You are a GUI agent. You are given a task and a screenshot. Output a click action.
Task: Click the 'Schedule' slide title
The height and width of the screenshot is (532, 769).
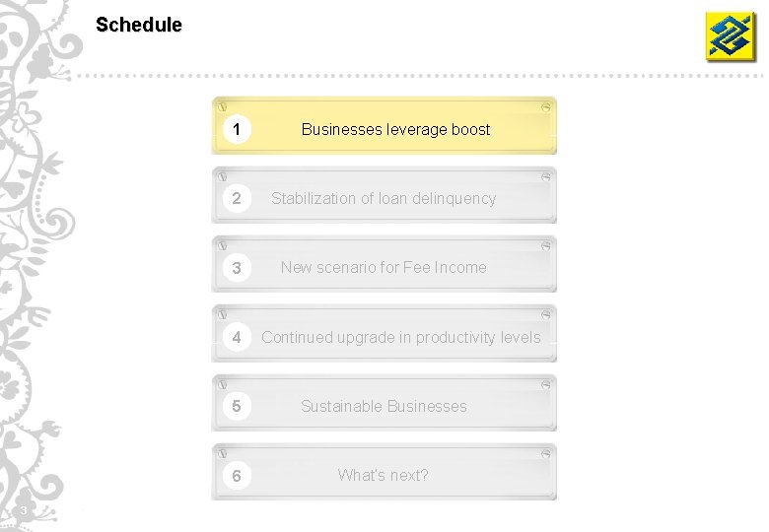139,25
